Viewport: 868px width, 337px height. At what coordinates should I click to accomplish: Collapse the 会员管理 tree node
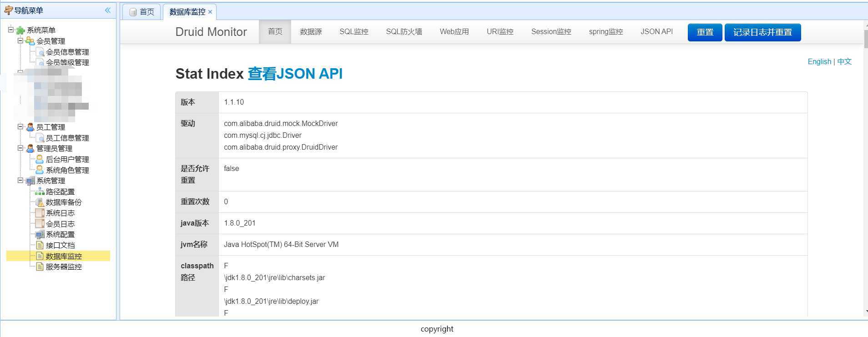[x=20, y=40]
